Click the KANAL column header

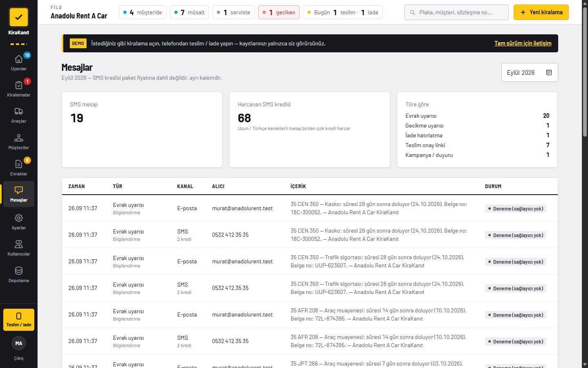point(185,186)
